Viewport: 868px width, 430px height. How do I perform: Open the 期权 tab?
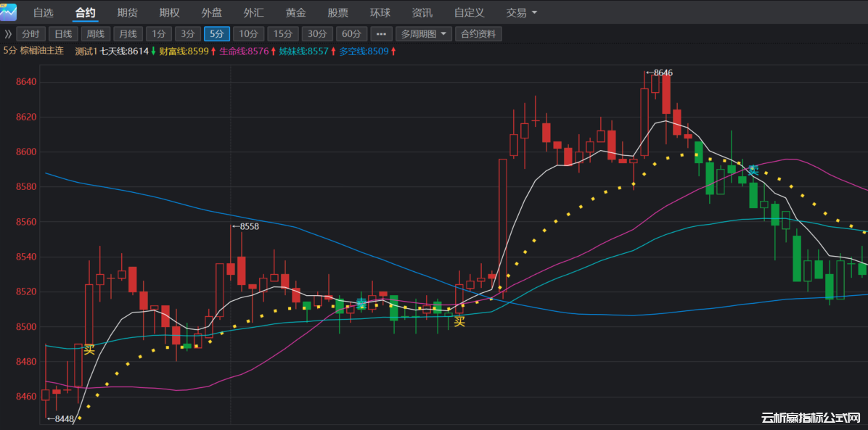tap(169, 12)
